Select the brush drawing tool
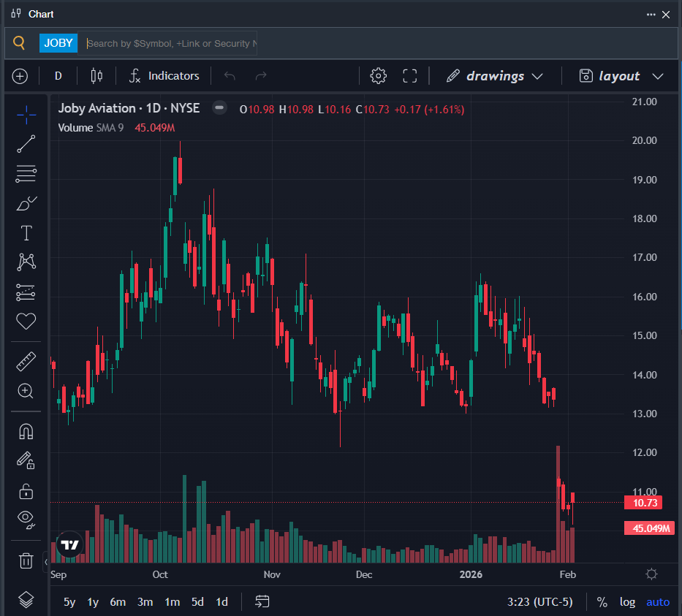The image size is (682, 616). [26, 203]
